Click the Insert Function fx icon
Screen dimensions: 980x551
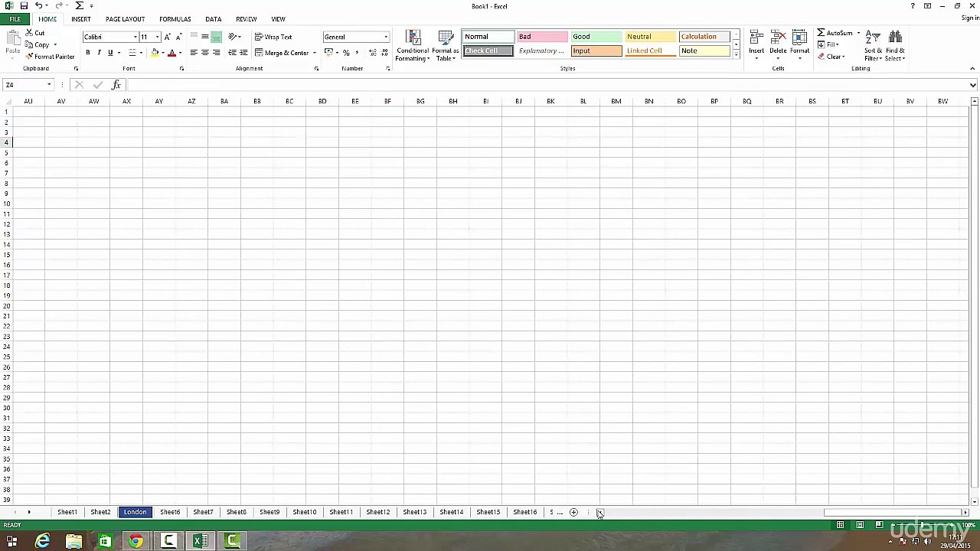coord(116,85)
